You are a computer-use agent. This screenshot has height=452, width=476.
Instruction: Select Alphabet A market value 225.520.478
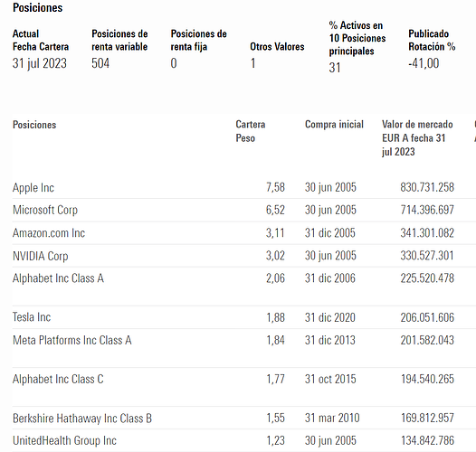(427, 278)
